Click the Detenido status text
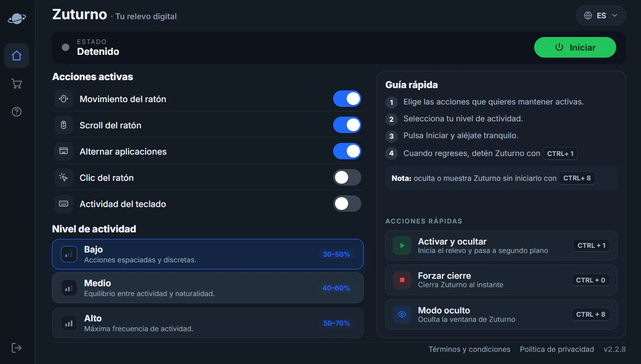The width and height of the screenshot is (641, 364). coord(98,52)
